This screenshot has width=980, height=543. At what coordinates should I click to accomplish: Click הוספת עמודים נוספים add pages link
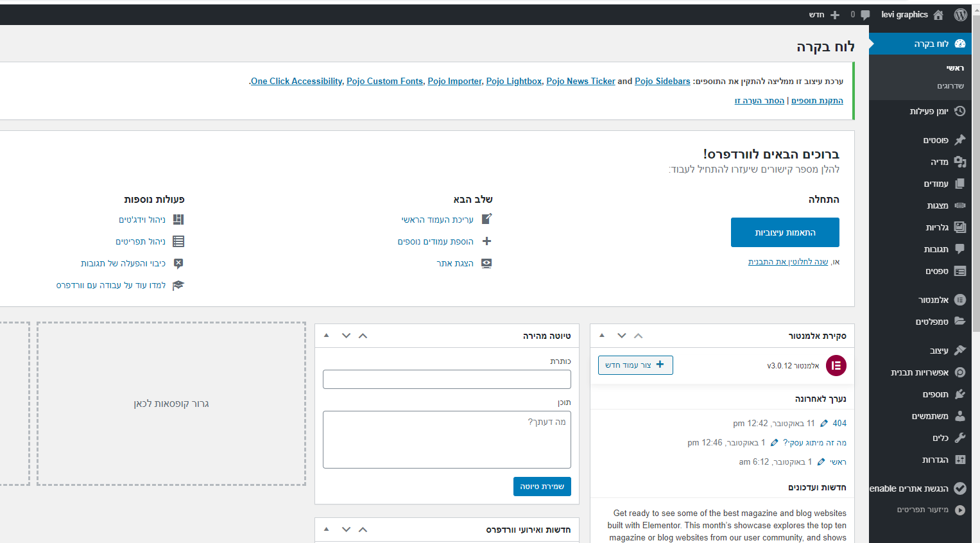(x=436, y=241)
